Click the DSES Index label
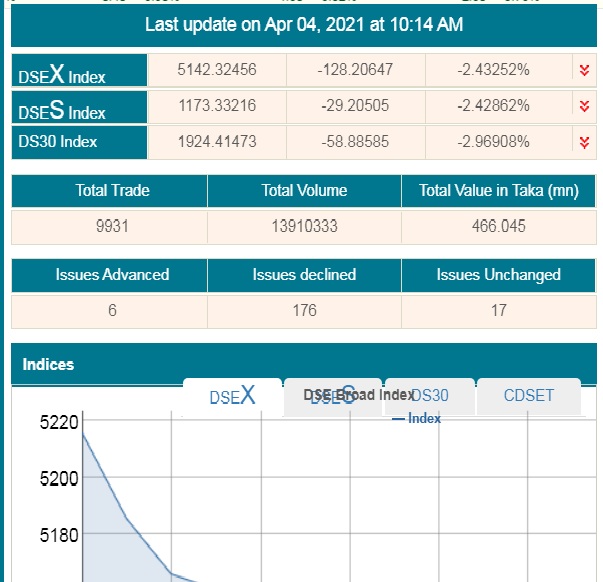 [62, 110]
